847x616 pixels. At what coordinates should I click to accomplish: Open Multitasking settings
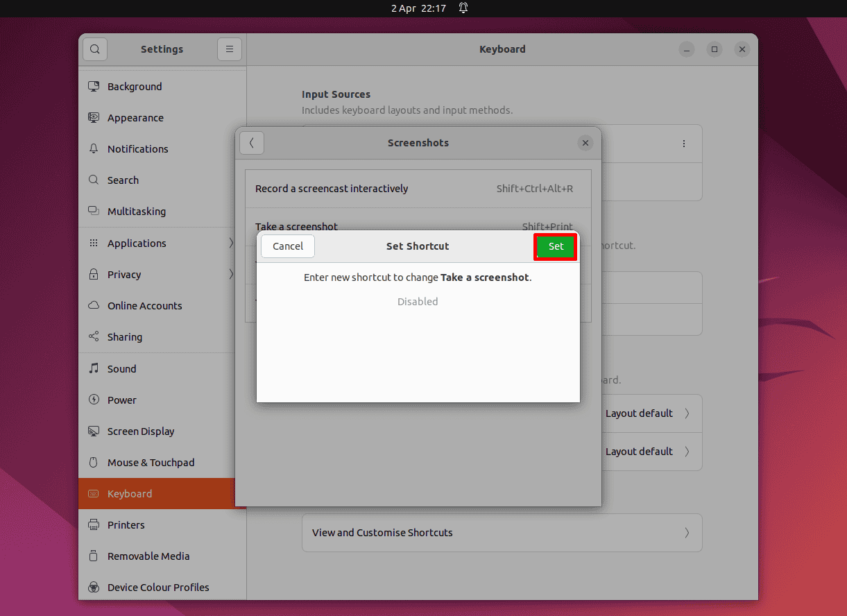click(x=162, y=212)
